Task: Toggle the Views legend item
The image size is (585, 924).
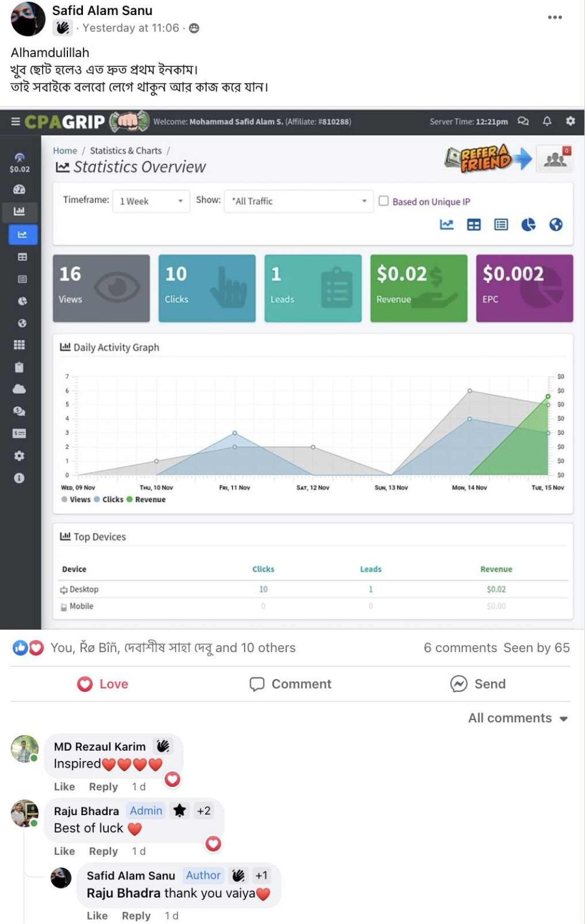Action: [76, 499]
